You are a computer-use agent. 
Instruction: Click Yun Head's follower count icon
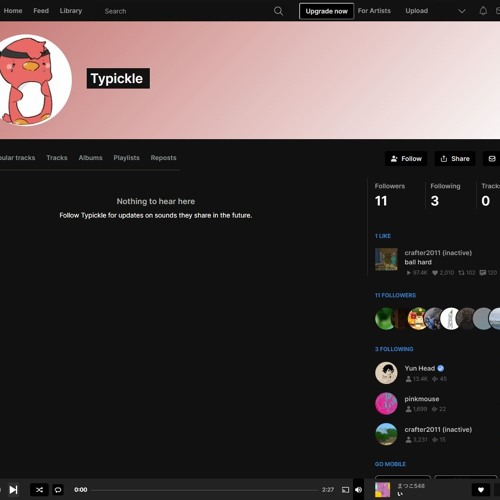click(408, 379)
